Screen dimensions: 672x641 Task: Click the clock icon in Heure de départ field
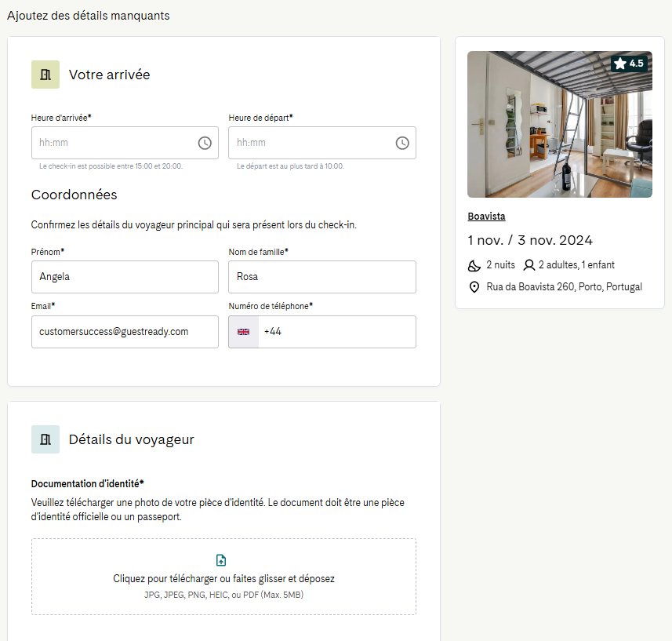[402, 143]
